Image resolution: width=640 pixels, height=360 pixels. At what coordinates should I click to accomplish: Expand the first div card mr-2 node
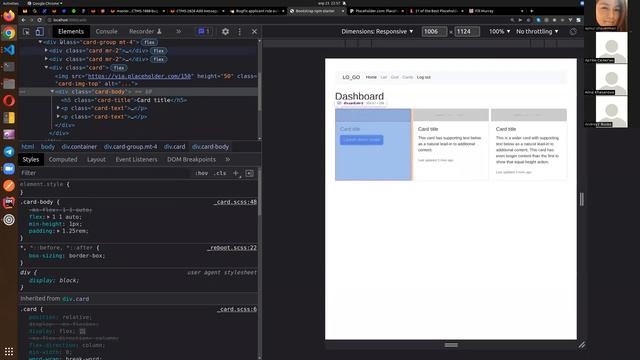46,50
